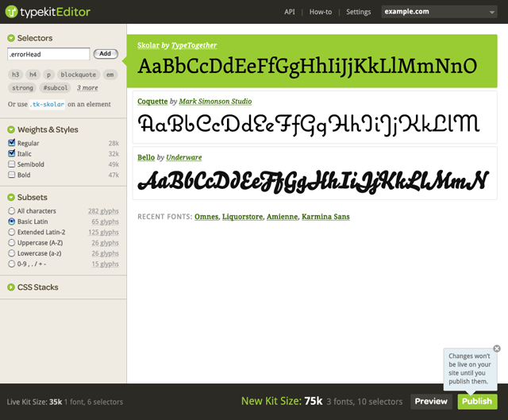Image resolution: width=508 pixels, height=420 pixels.
Task: Click the New Kit Size 75k text
Action: pos(282,401)
